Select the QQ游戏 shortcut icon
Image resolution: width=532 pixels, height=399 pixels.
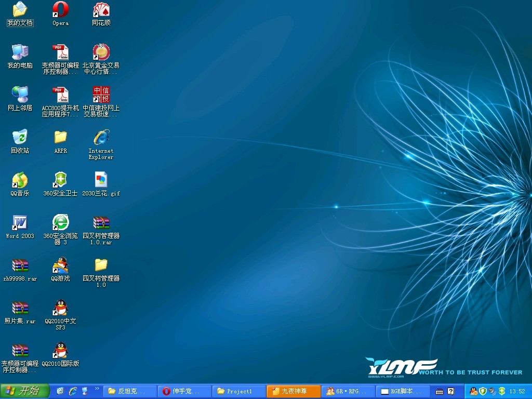tap(60, 270)
